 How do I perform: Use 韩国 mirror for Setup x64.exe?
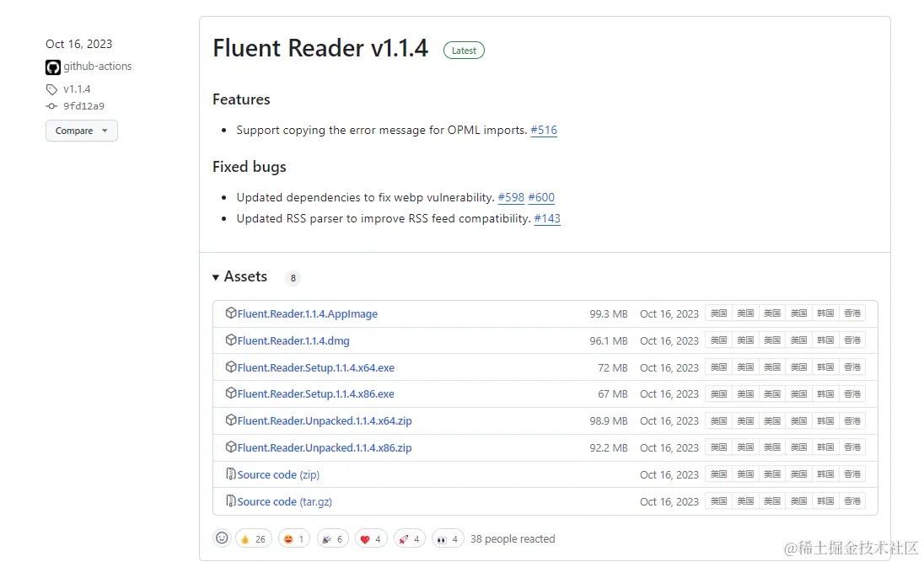[x=825, y=367]
